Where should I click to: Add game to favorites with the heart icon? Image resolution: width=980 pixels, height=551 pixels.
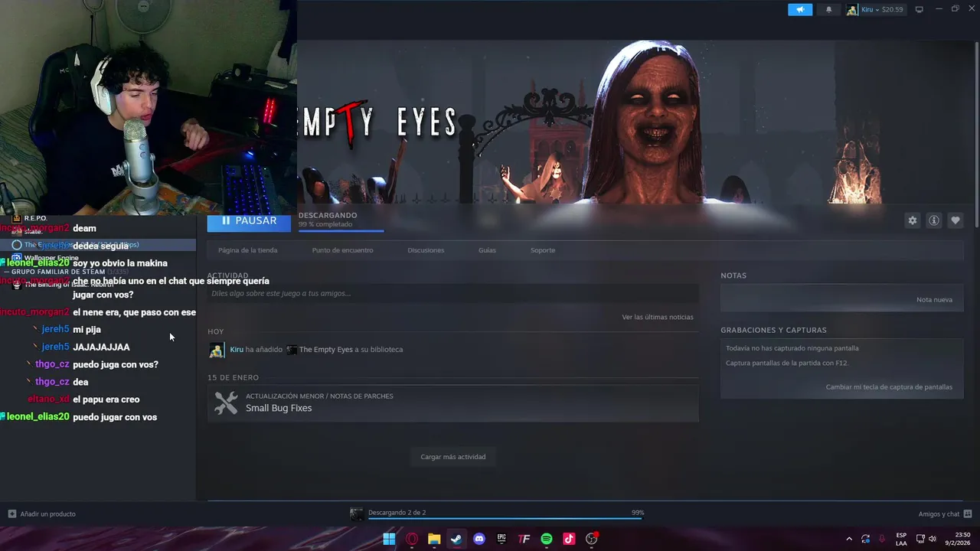tap(955, 220)
